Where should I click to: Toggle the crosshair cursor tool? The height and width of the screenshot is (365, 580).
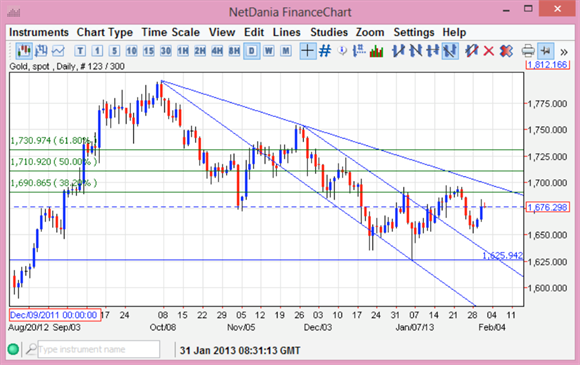tap(307, 51)
